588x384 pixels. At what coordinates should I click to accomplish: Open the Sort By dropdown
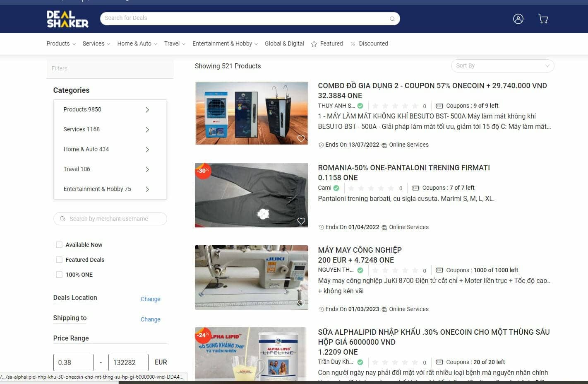(x=502, y=66)
